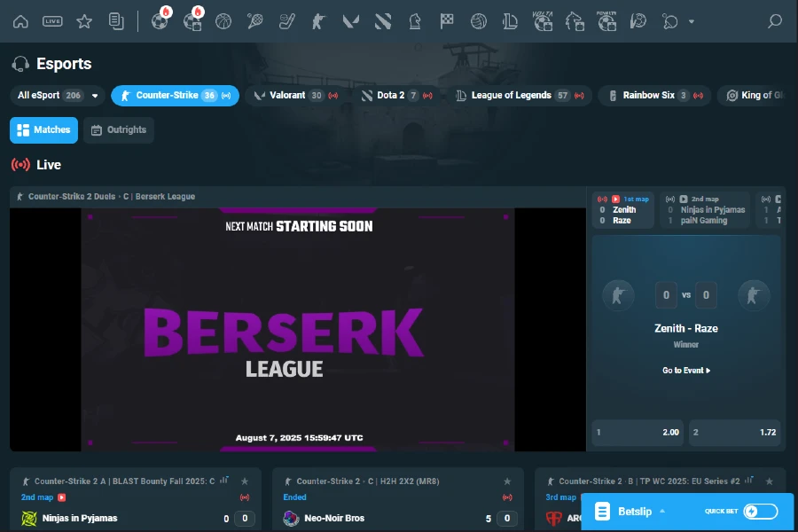The image size is (798, 532).
Task: Open the favorites star icon in the top bar
Action: (x=84, y=20)
